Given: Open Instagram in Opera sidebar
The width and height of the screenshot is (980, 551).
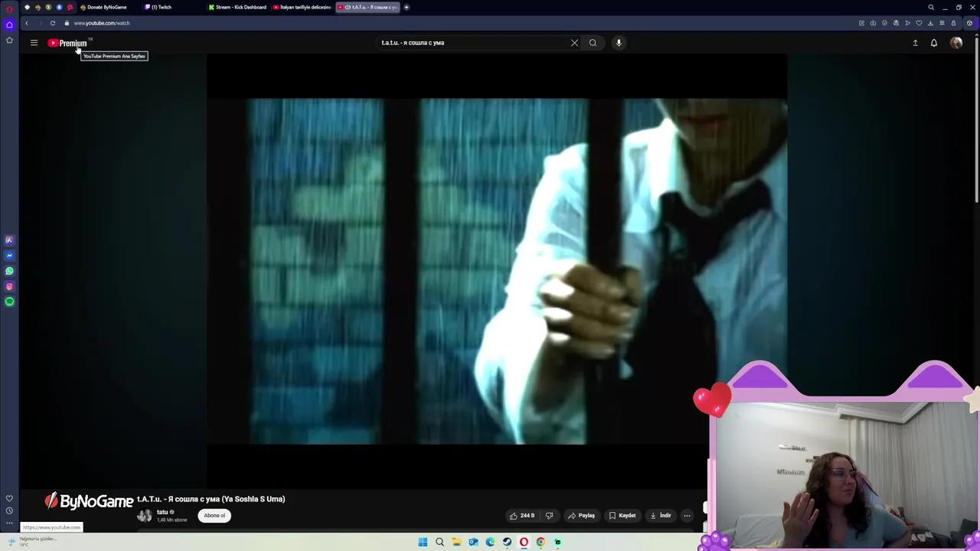Looking at the screenshot, I should pyautogui.click(x=9, y=286).
